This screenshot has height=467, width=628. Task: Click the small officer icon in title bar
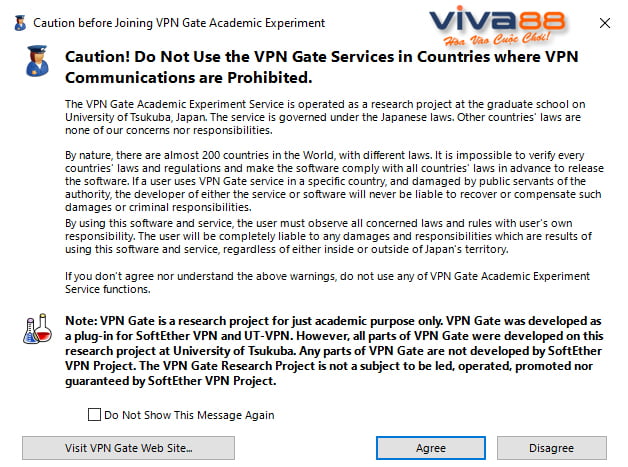[20, 23]
